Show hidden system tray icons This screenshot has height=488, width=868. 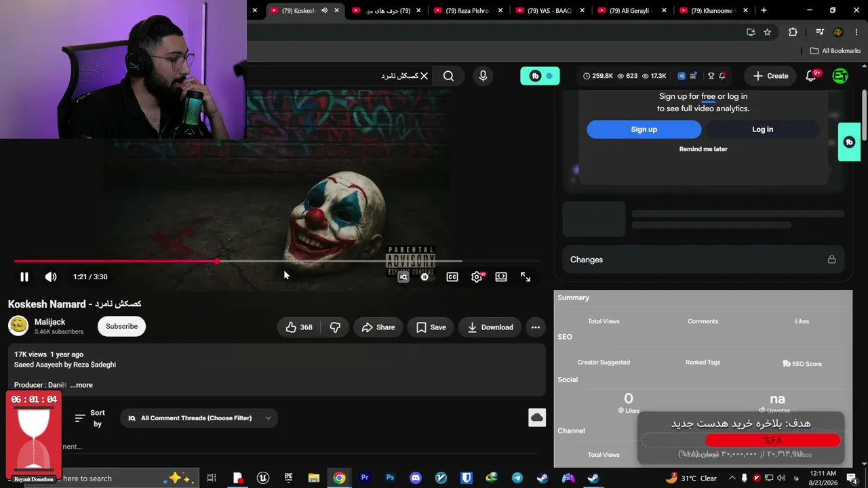tap(732, 478)
